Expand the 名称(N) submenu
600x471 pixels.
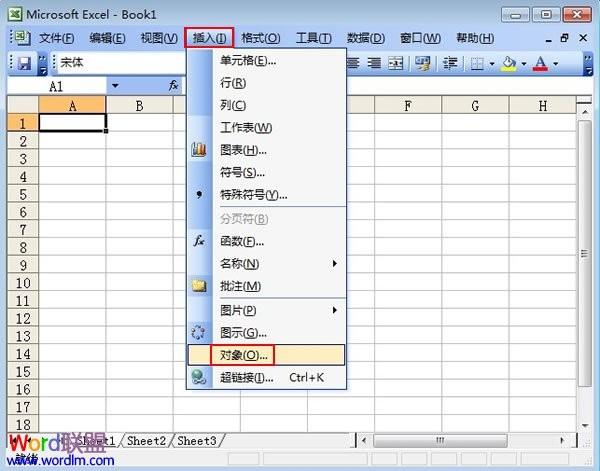click(x=335, y=263)
